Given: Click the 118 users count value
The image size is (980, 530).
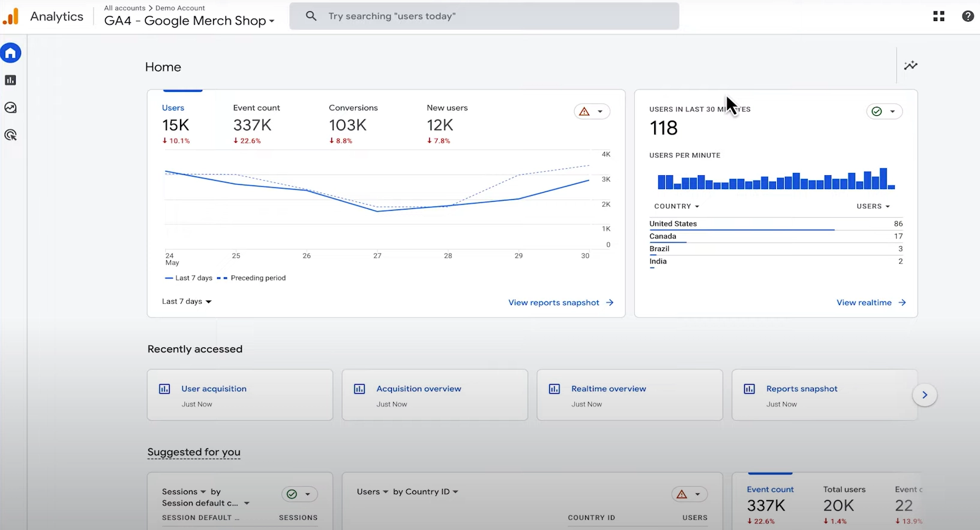Looking at the screenshot, I should (663, 128).
